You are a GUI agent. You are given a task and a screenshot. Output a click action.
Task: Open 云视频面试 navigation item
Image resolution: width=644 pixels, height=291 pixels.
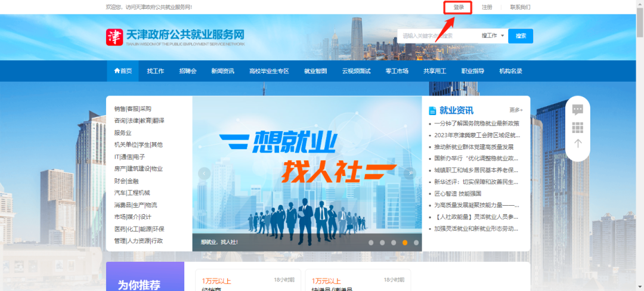tap(356, 71)
